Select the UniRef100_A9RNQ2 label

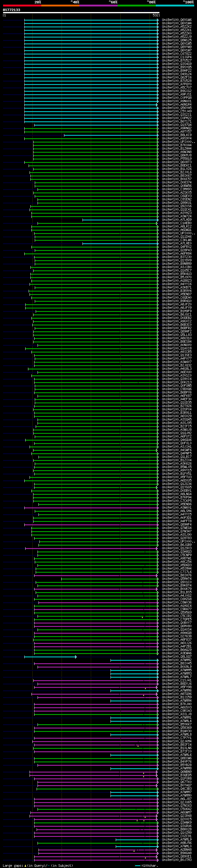pyautogui.click(x=176, y=128)
